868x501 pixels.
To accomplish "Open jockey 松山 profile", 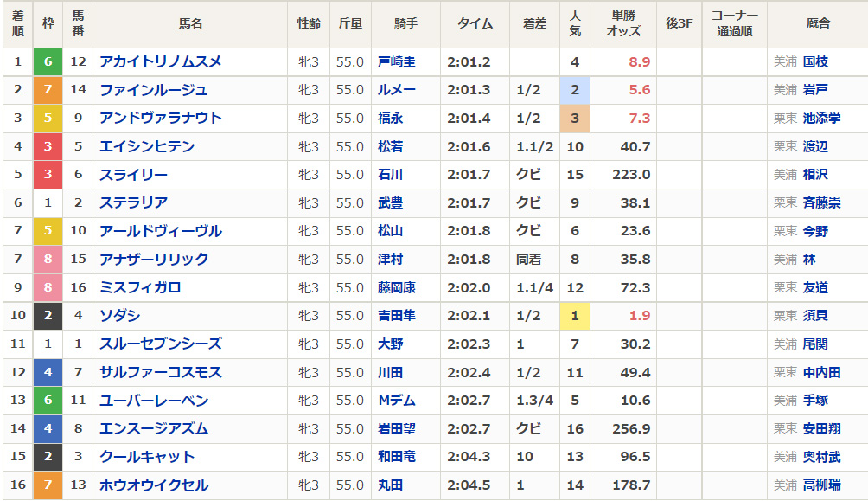I will tap(390, 231).
